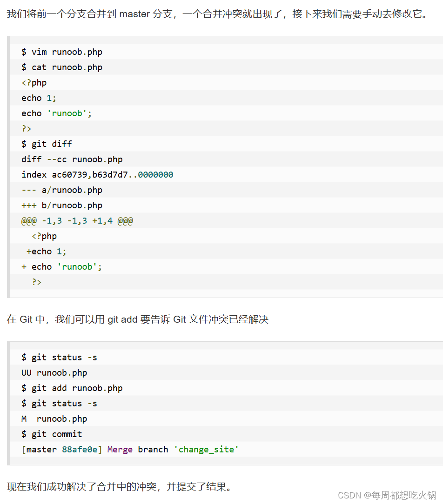Click the 'UU runoob.php' status line
Viewport: 443px width, 504px height.
(x=54, y=372)
